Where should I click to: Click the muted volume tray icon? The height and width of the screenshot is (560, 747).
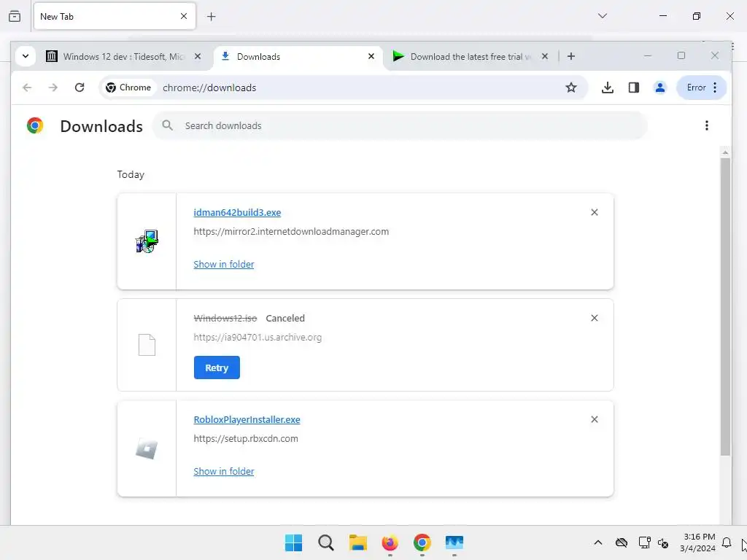click(662, 542)
